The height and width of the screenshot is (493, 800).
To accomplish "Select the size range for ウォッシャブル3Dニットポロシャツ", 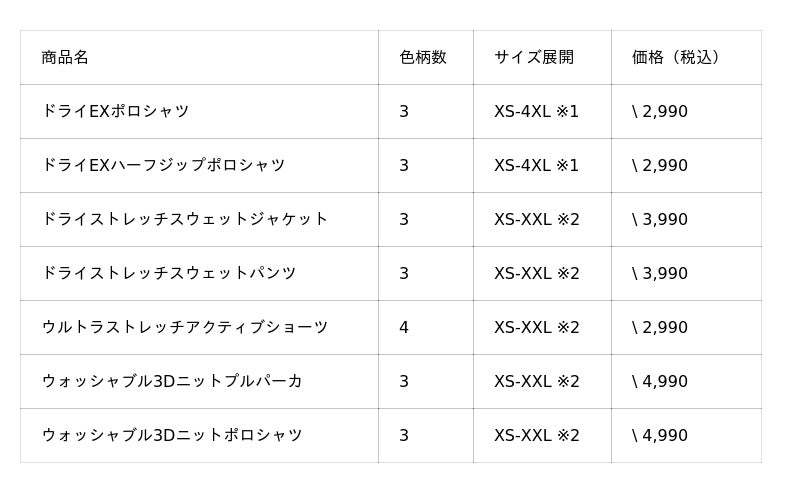I will click(536, 435).
